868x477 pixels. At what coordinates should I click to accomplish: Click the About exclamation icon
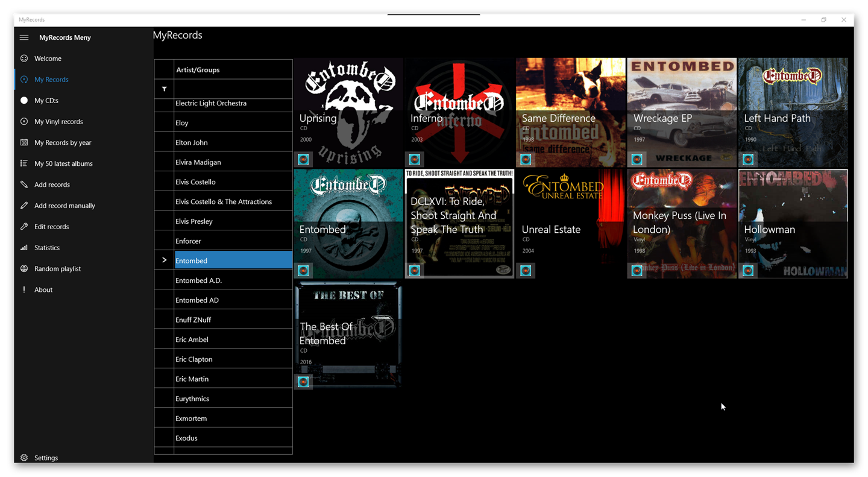coord(24,289)
